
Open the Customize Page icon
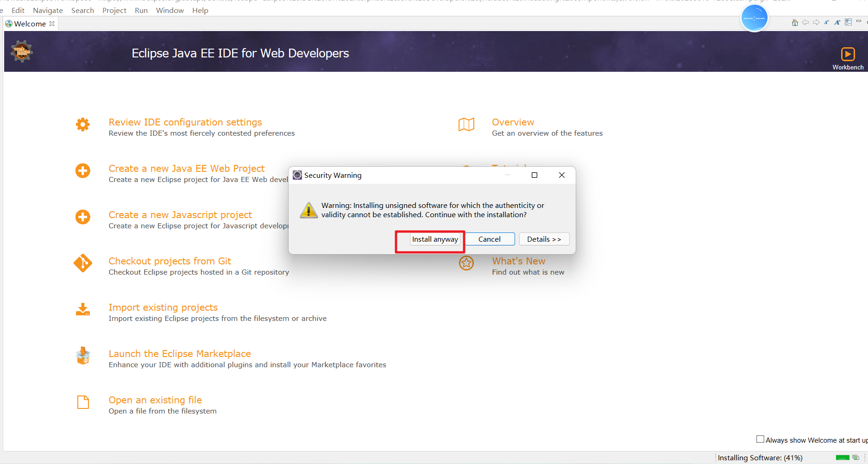[x=849, y=22]
